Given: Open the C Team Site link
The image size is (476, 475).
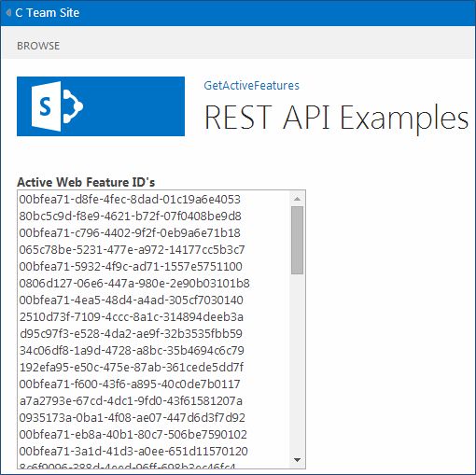Looking at the screenshot, I should (48, 13).
